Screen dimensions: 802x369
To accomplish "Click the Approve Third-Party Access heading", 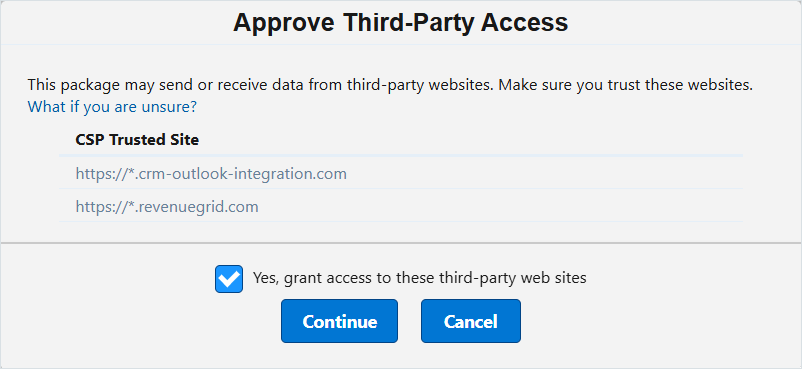I will (x=400, y=23).
